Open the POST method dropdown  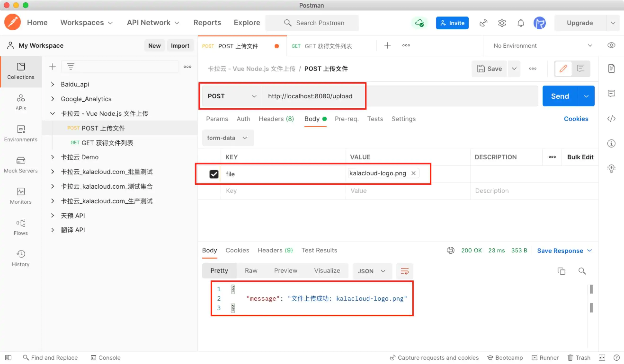[232, 96]
